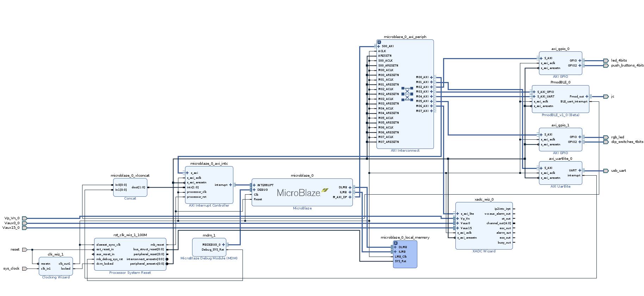Expand the GPIO2 pin on axi_gpio_0

[x=579, y=65]
